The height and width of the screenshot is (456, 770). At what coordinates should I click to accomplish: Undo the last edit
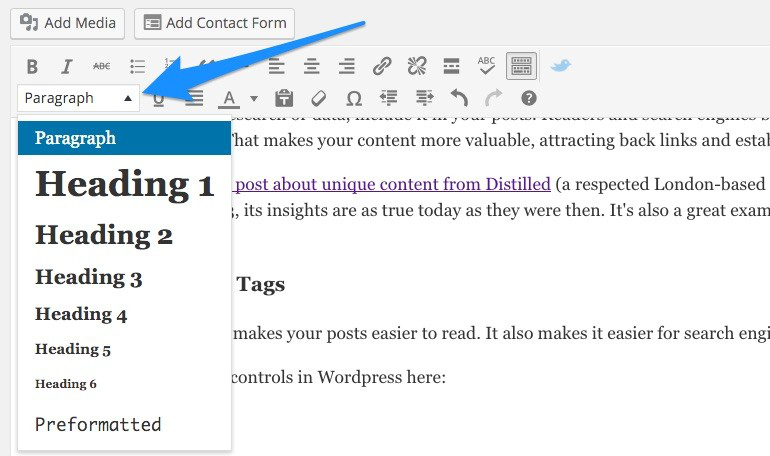coord(459,98)
